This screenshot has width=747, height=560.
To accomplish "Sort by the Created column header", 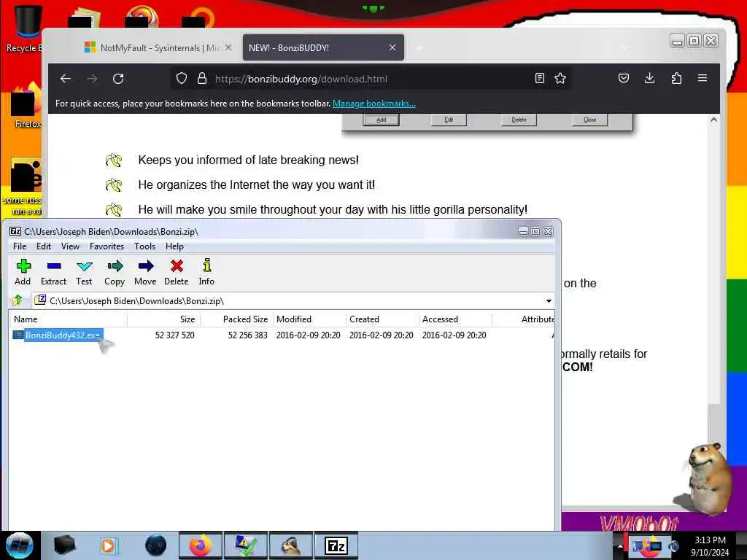I will [x=382, y=319].
